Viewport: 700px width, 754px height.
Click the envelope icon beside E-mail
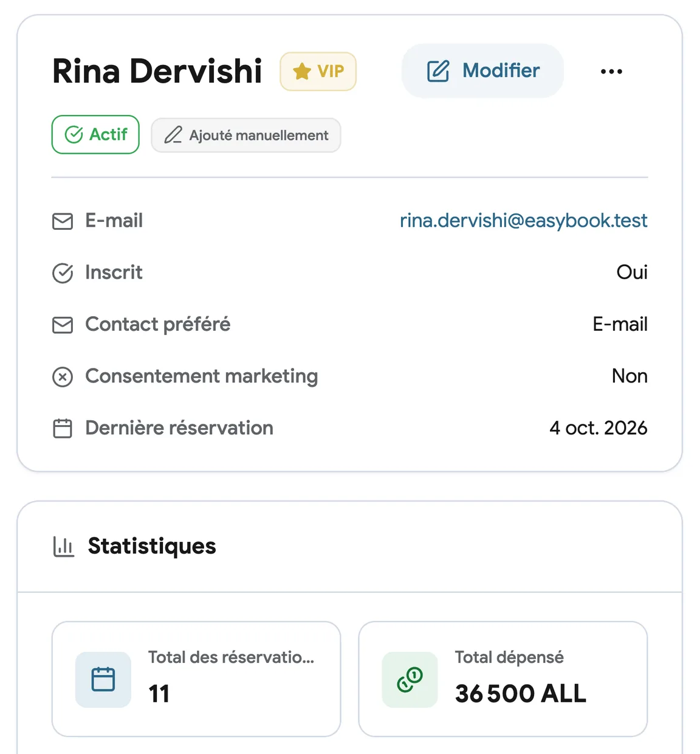click(63, 221)
